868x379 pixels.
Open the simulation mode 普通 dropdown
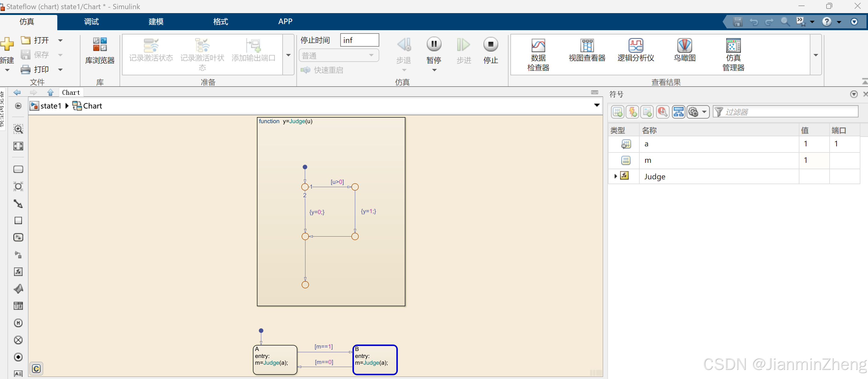[x=339, y=55]
